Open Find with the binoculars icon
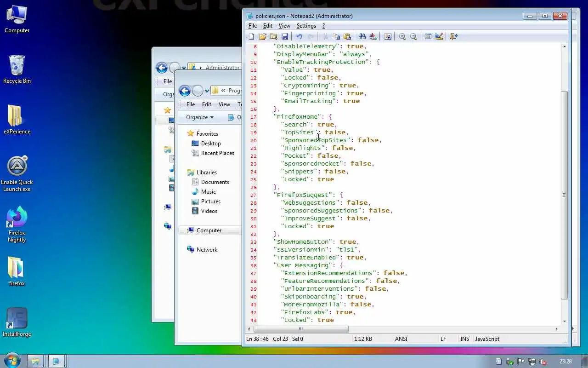This screenshot has width=588, height=368. click(x=362, y=36)
